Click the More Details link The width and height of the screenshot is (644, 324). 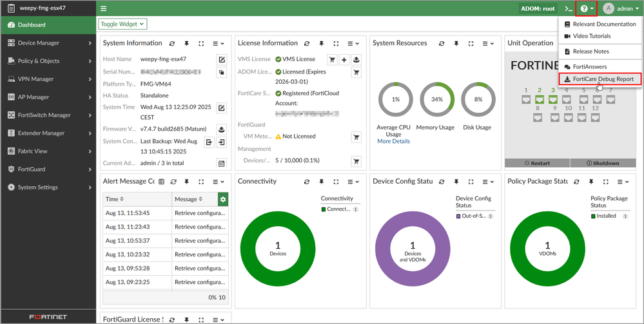click(x=393, y=141)
